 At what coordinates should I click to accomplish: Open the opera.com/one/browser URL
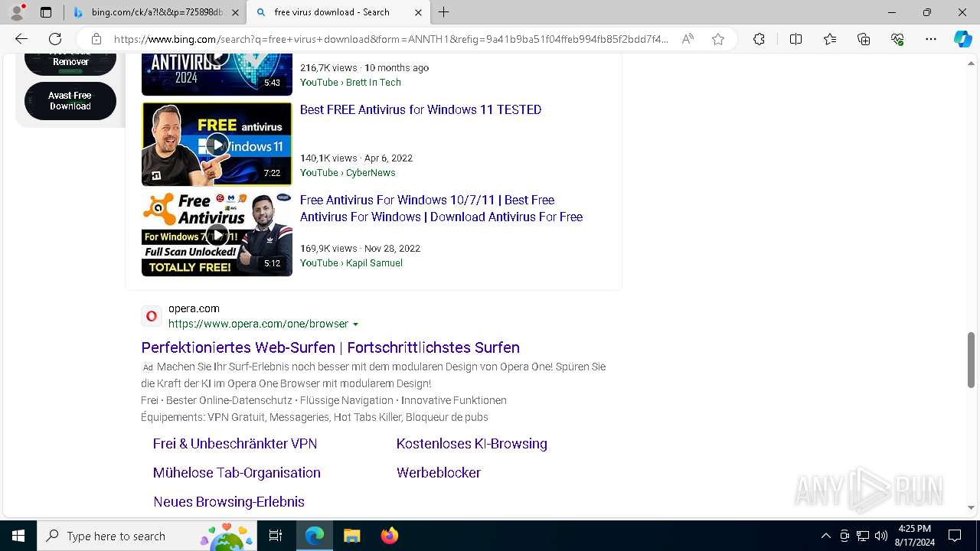pyautogui.click(x=258, y=324)
